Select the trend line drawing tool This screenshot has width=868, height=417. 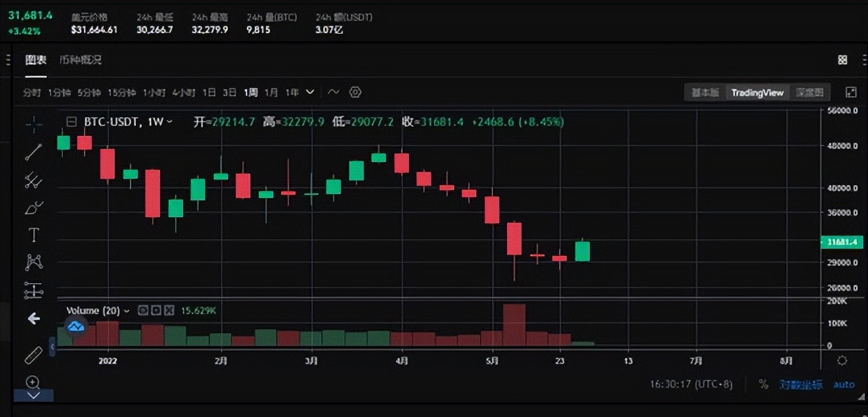tap(34, 153)
